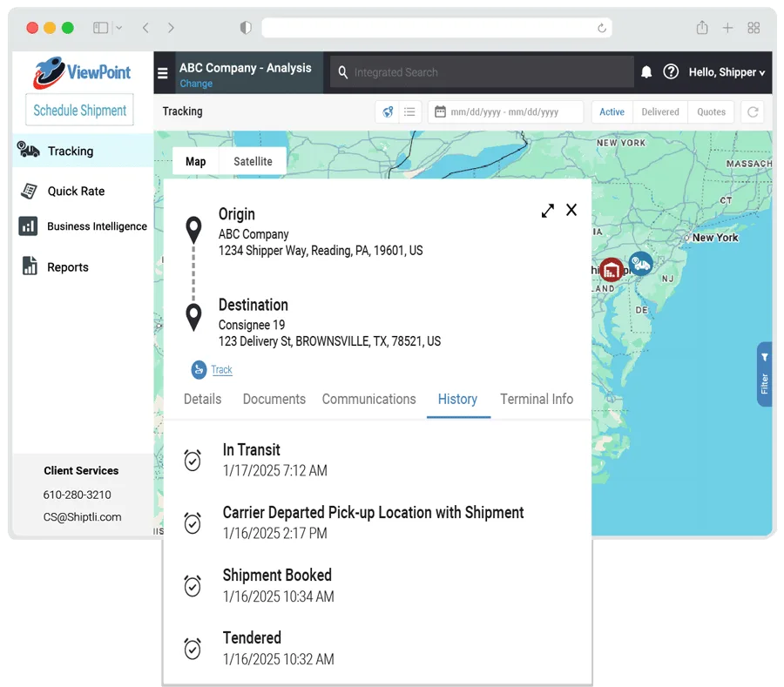Viewport: 784px width, 687px height.
Task: Select the History tab
Action: click(457, 399)
